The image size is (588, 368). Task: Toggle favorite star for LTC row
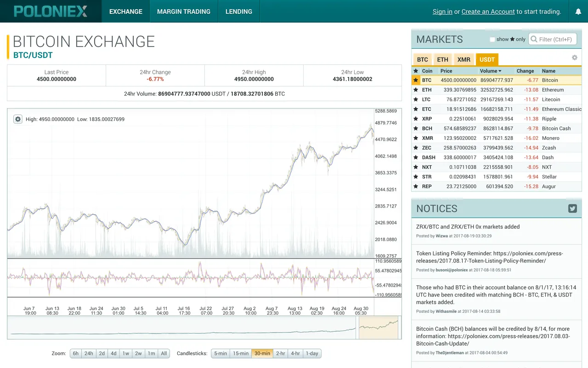point(416,99)
